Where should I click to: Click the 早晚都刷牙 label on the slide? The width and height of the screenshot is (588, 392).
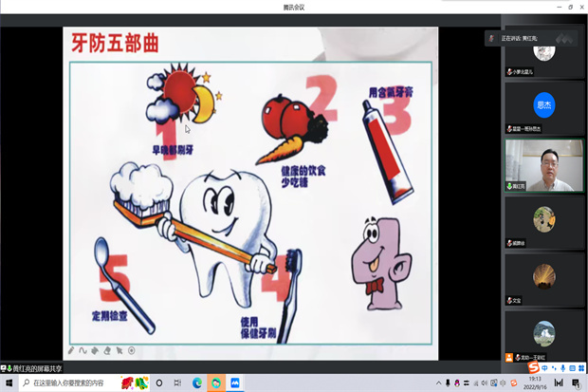tap(173, 150)
